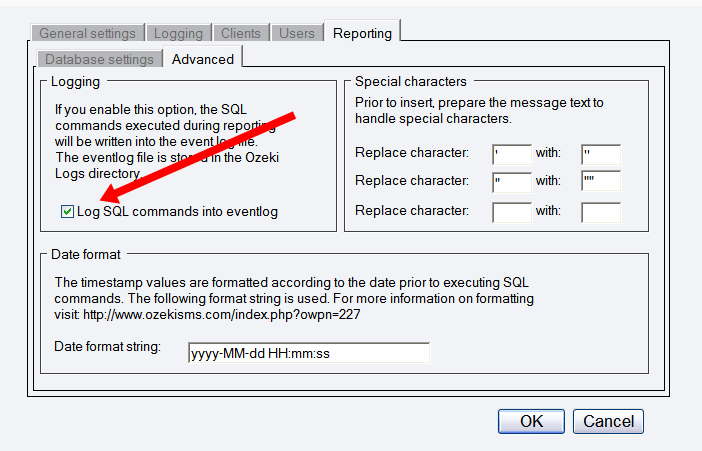The height and width of the screenshot is (451, 702).
Task: Click the empty third 'with' field
Action: (x=601, y=212)
